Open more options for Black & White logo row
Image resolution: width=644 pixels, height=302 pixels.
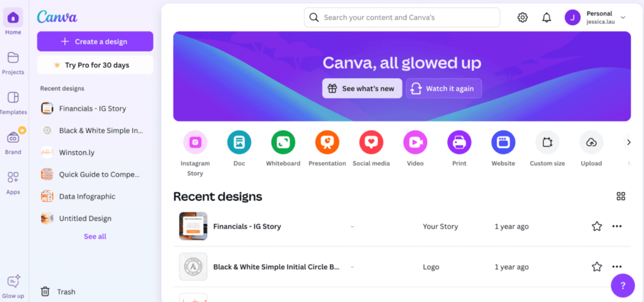tap(617, 267)
